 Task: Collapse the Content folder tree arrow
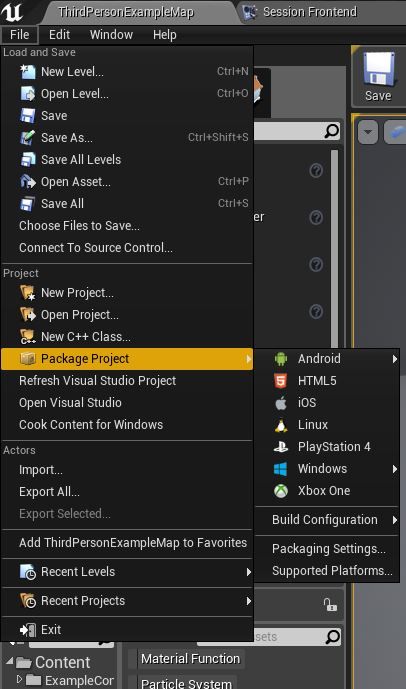point(10,661)
